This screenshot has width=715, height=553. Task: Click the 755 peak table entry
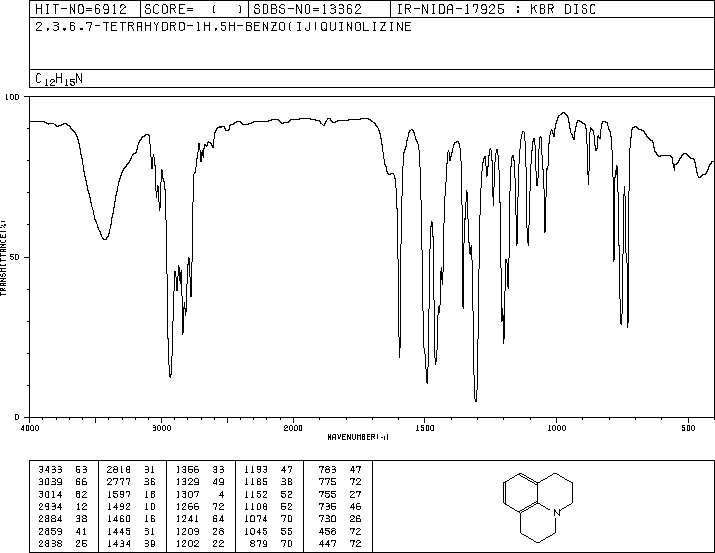327,494
